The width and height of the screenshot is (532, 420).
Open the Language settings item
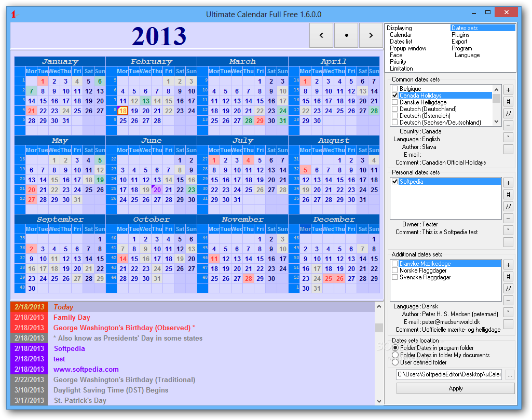[x=467, y=55]
